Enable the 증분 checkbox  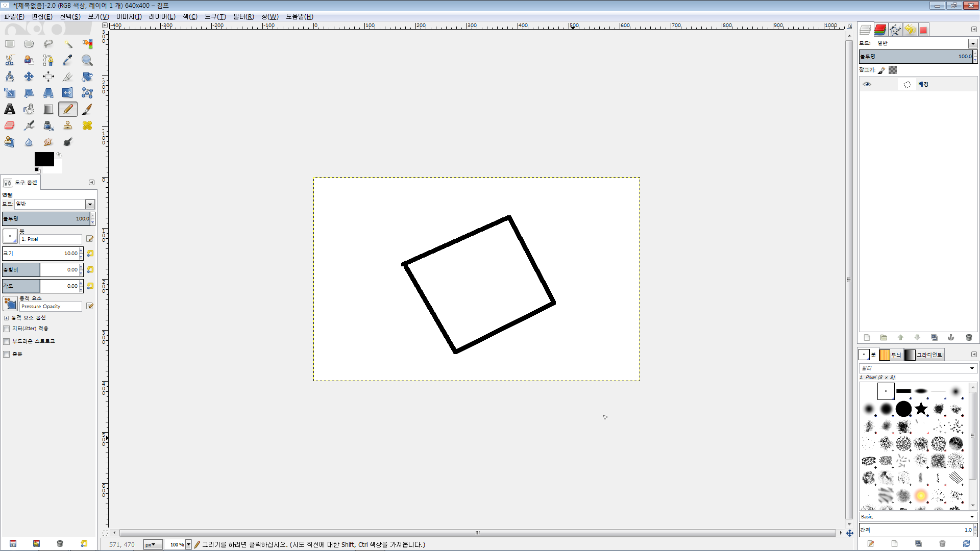[7, 354]
